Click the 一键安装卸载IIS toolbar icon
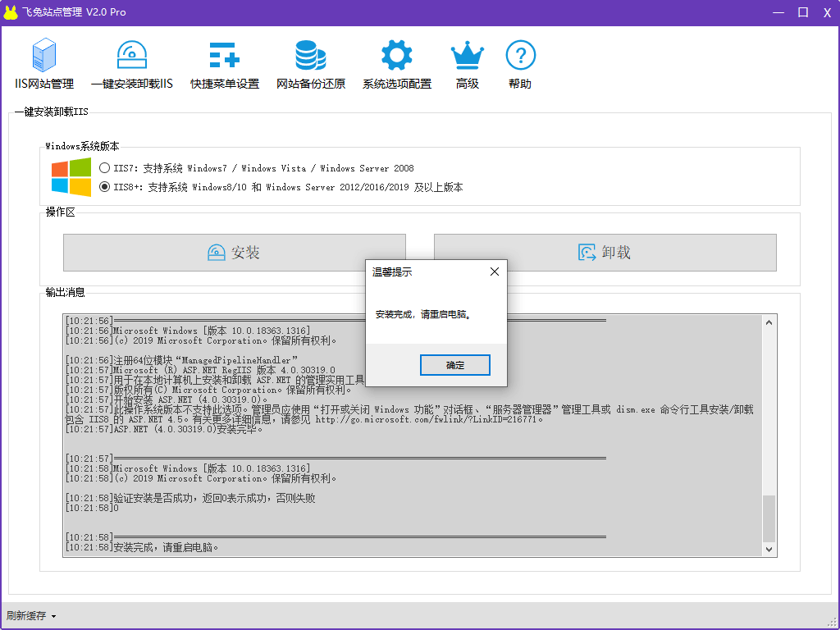 (132, 56)
